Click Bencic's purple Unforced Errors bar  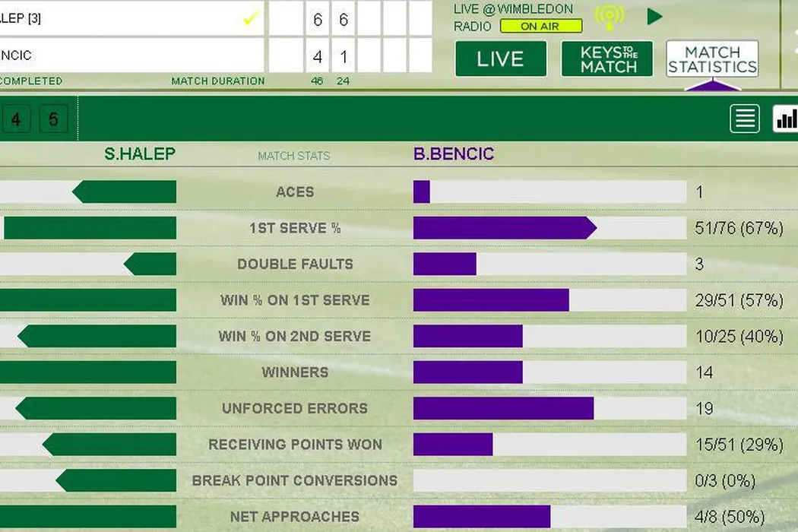[503, 409]
